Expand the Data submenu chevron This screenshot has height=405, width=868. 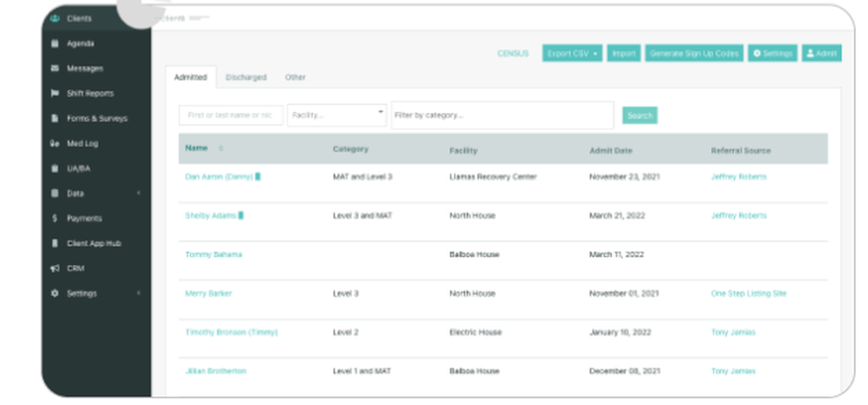(x=138, y=193)
